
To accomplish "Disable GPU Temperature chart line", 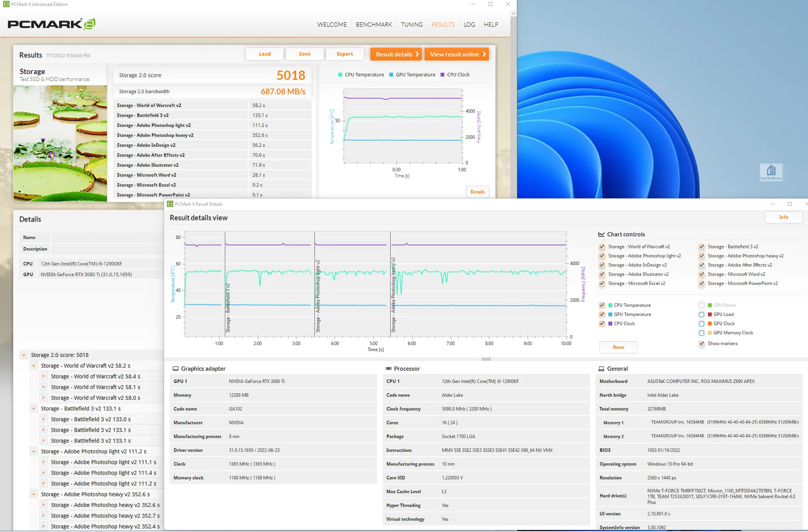I will (x=602, y=315).
